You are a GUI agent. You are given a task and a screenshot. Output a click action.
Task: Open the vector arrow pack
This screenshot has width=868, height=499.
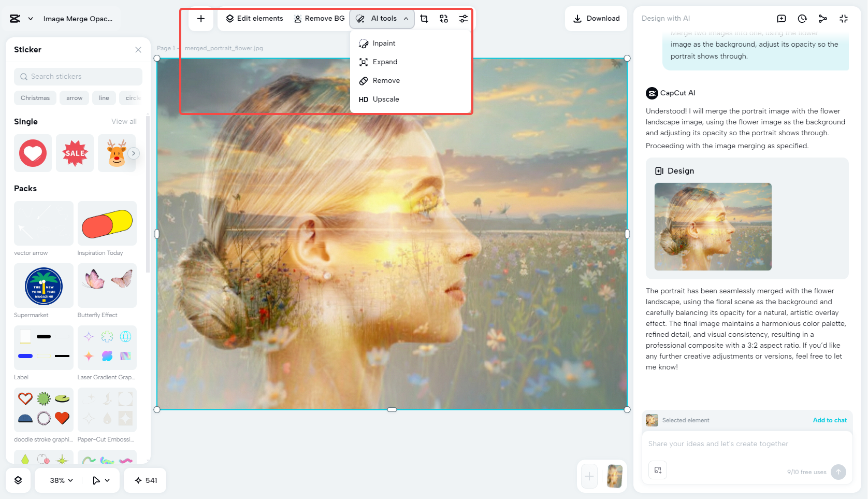[x=44, y=223]
